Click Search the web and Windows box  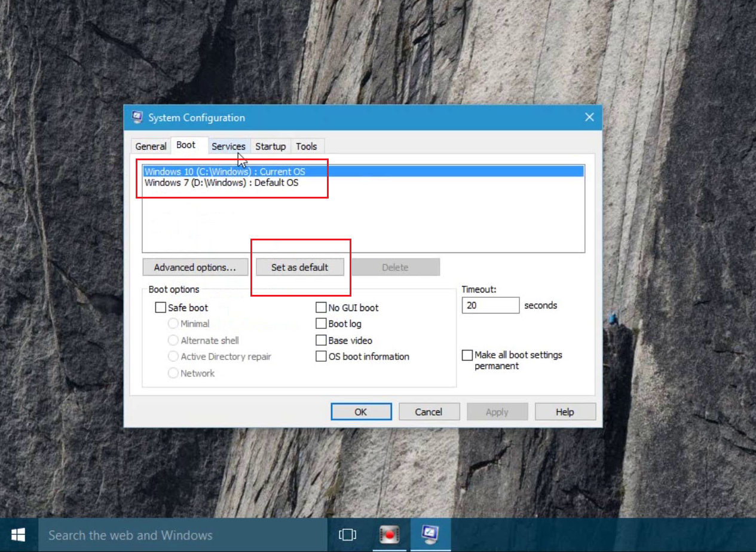(182, 535)
